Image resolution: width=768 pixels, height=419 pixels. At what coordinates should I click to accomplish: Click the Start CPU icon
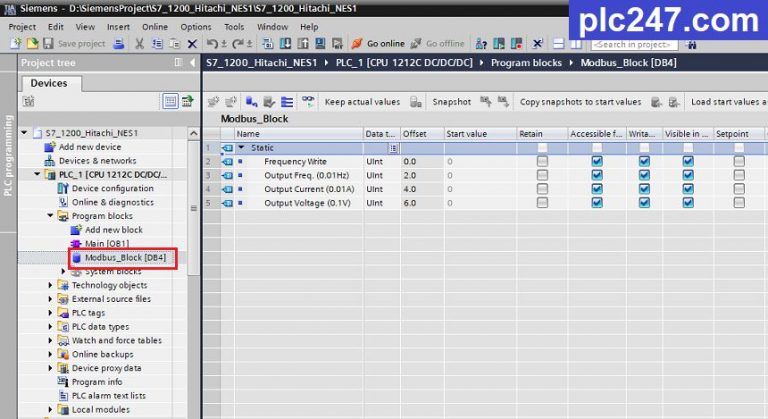pos(499,44)
